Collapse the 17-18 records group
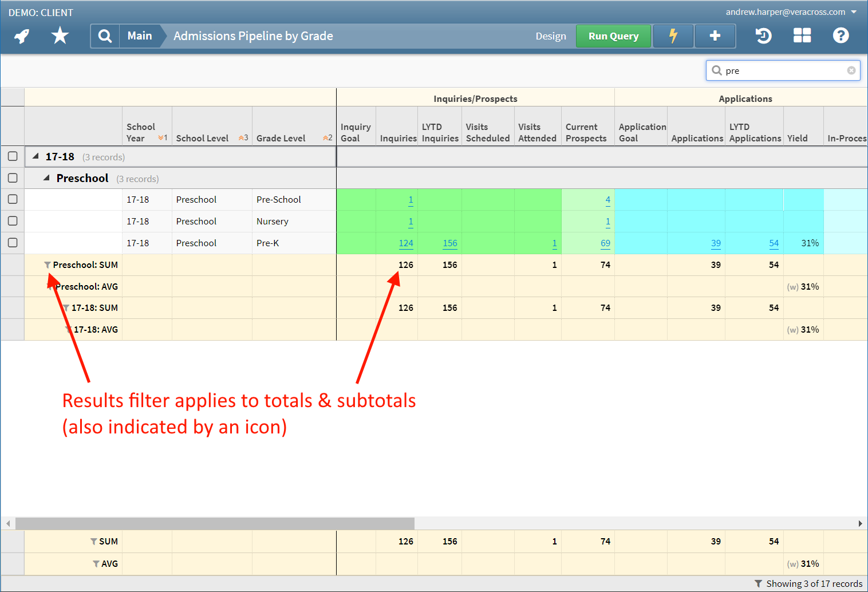868x592 pixels. tap(35, 156)
